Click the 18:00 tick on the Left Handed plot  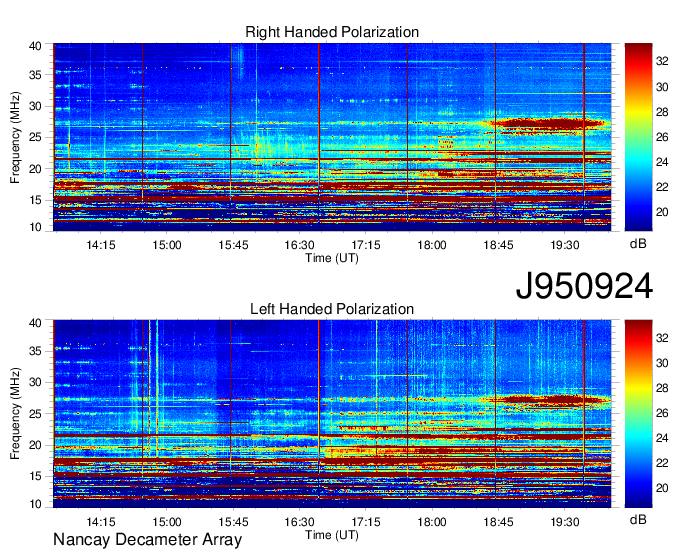click(432, 522)
